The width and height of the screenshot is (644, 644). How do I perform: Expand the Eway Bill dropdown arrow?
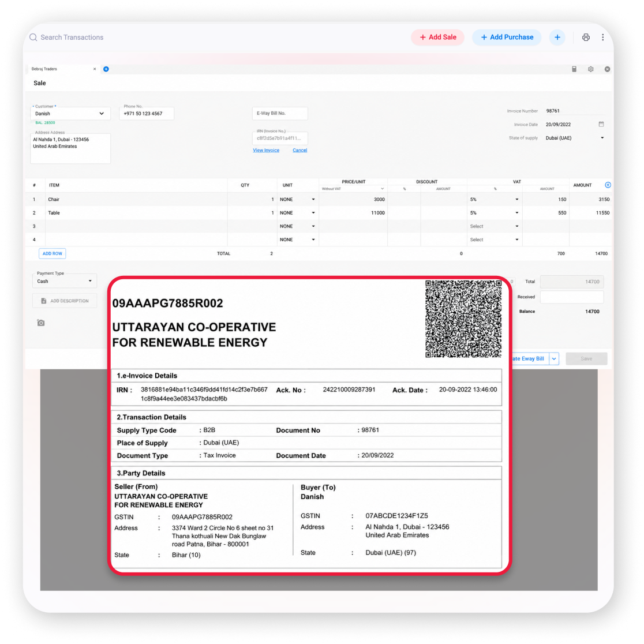554,358
